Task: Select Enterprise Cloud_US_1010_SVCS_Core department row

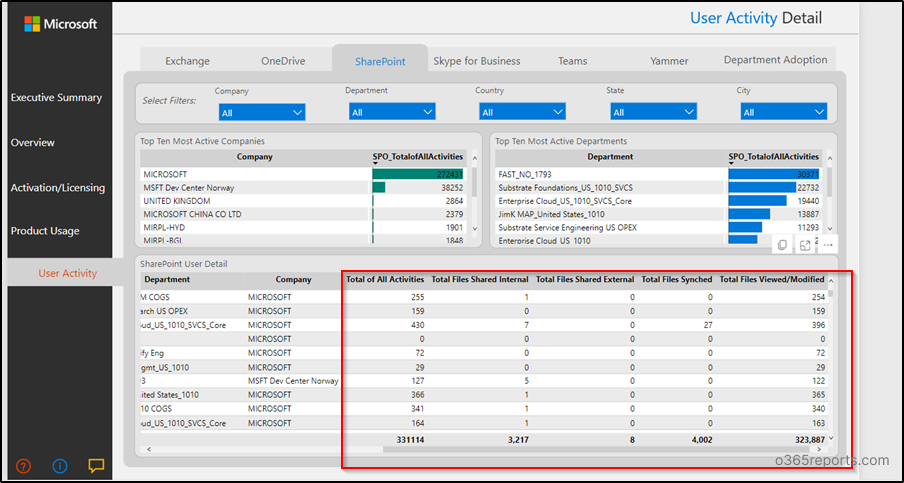Action: point(659,201)
